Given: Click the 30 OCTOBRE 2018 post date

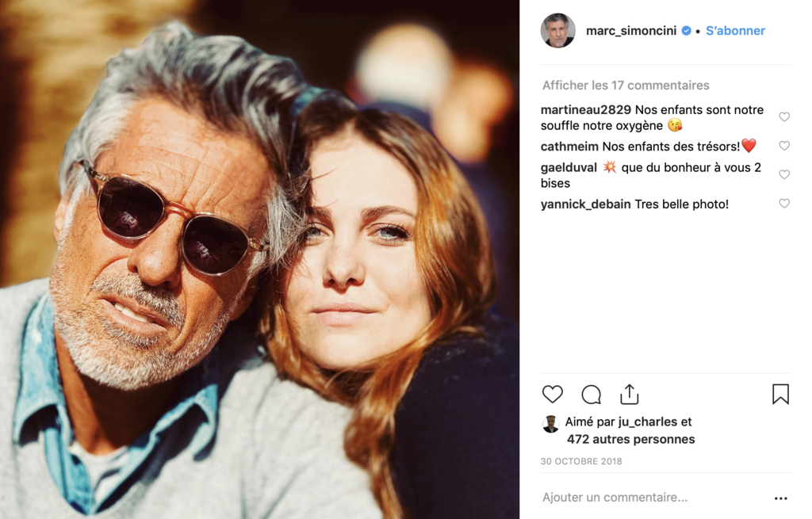Looking at the screenshot, I should click(x=581, y=461).
